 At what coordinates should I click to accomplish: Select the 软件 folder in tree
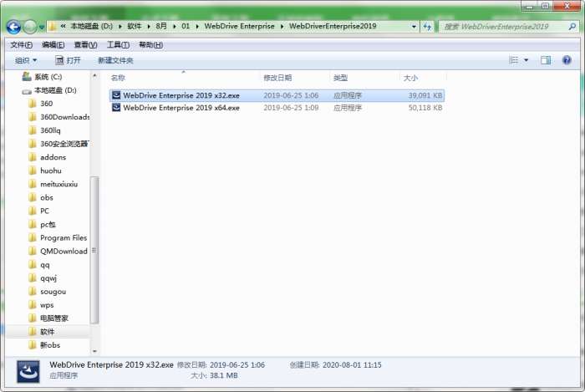tap(42, 332)
